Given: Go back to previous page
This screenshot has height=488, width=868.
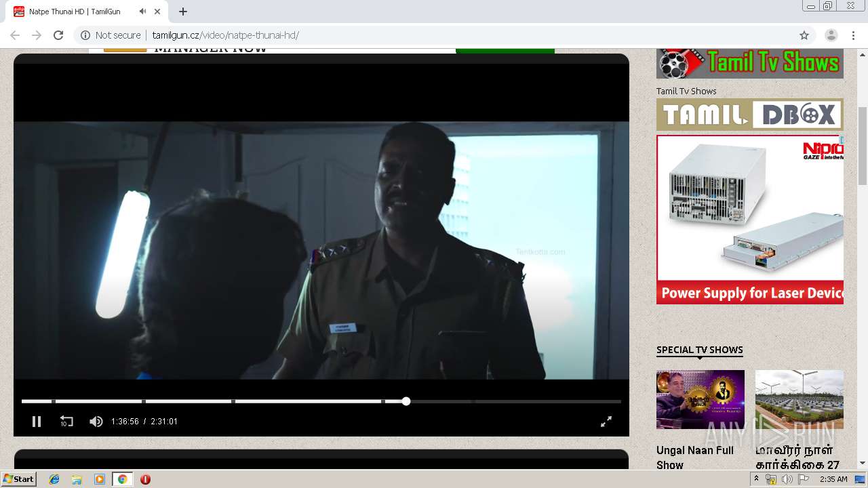Looking at the screenshot, I should (15, 35).
